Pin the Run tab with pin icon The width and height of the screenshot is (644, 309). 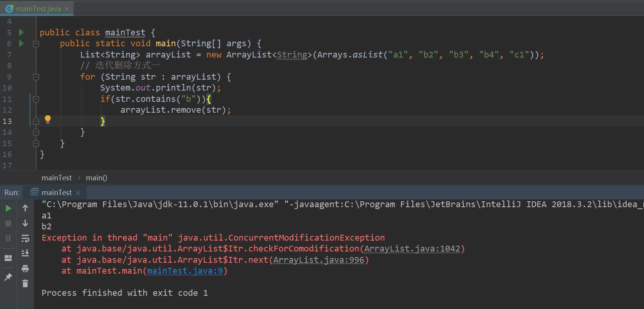point(8,277)
